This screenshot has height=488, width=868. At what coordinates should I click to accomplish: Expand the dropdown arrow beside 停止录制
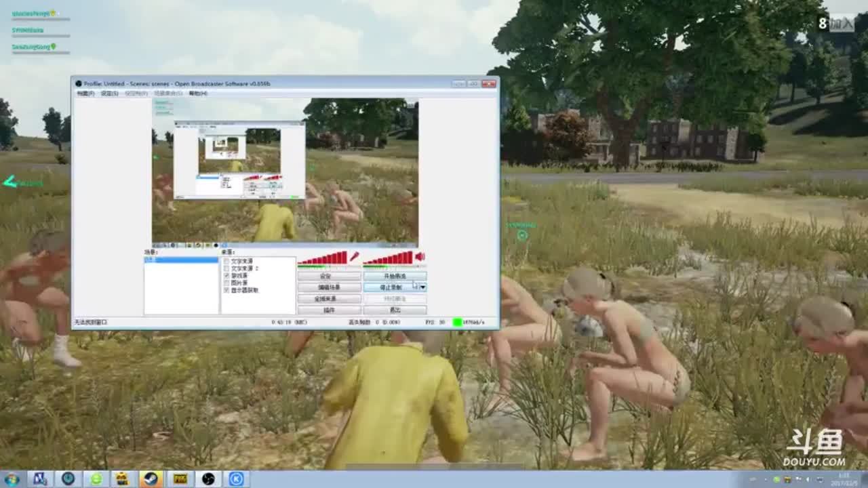coord(423,287)
